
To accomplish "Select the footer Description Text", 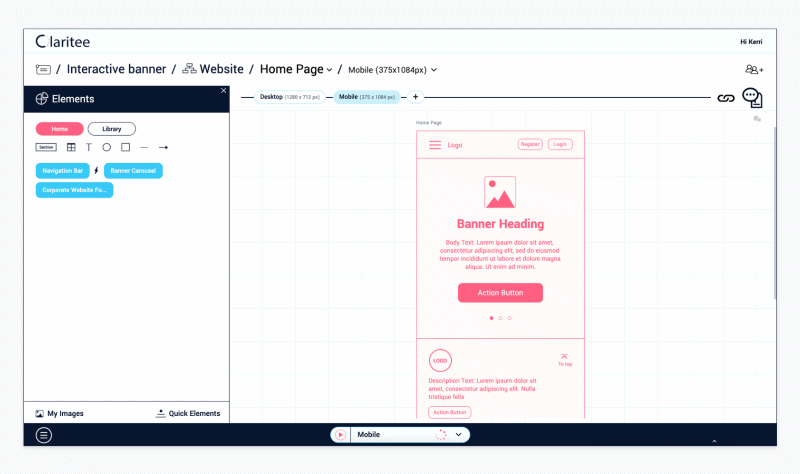I will 483,389.
